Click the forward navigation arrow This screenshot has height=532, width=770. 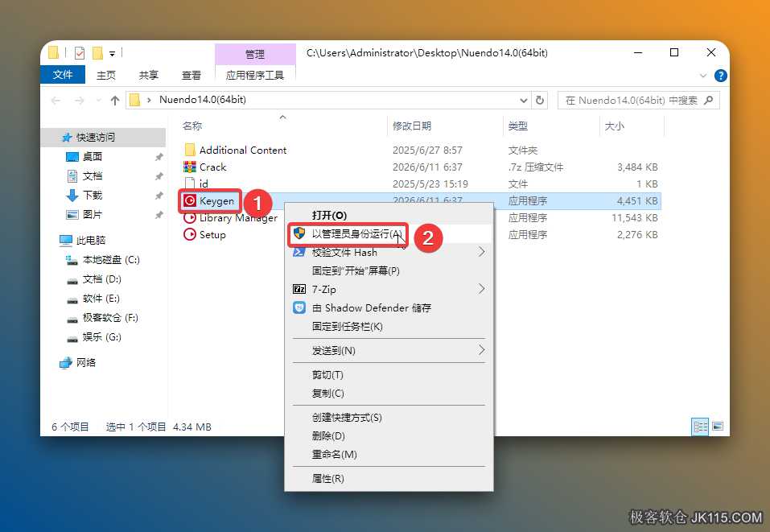[79, 101]
